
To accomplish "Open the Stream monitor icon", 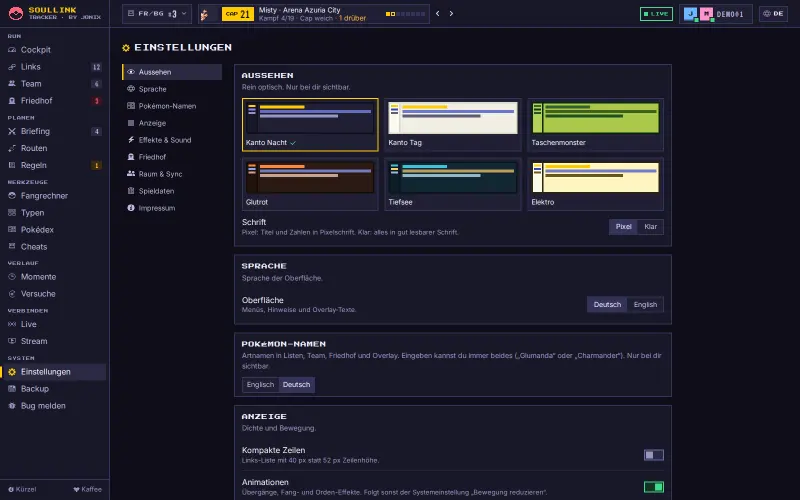I will click(x=12, y=341).
